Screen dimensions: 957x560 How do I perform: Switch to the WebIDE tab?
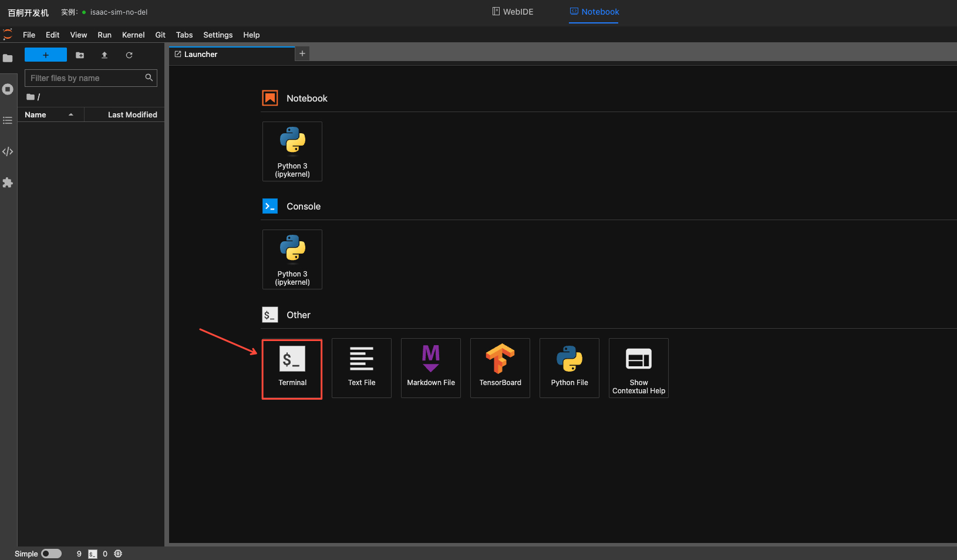click(x=513, y=12)
